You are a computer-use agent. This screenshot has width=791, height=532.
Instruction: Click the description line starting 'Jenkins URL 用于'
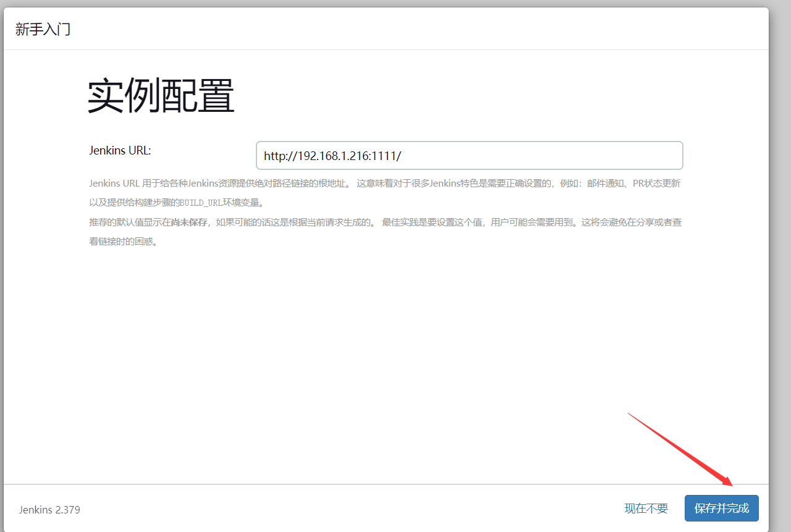(x=384, y=184)
